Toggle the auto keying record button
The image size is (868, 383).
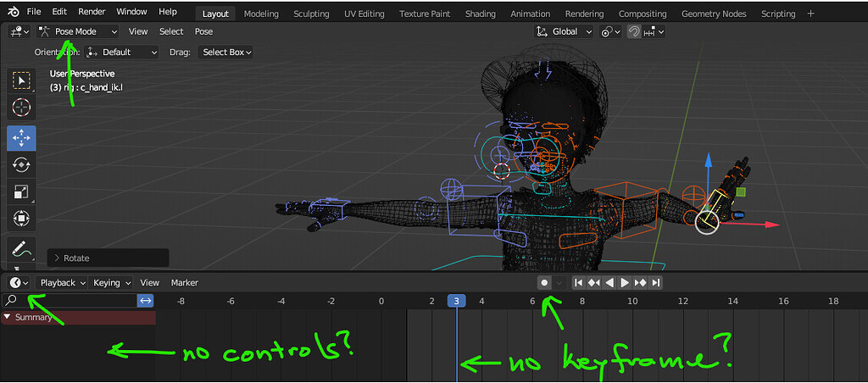pos(544,283)
